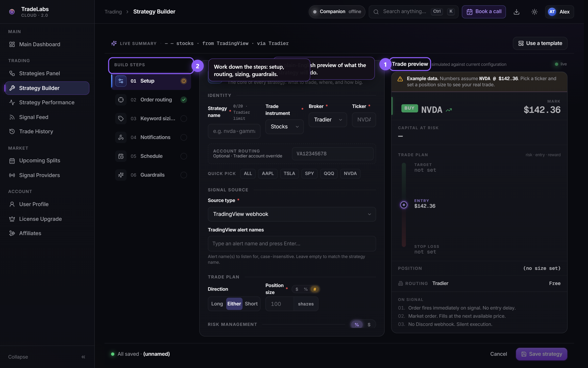588x368 pixels.
Task: Click Use a template button
Action: (540, 43)
